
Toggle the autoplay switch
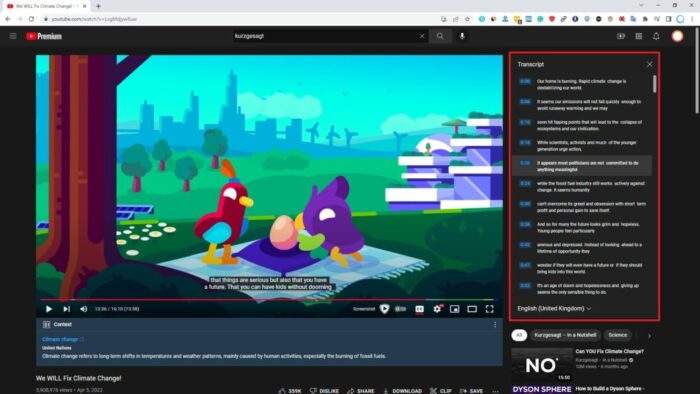[400, 309]
